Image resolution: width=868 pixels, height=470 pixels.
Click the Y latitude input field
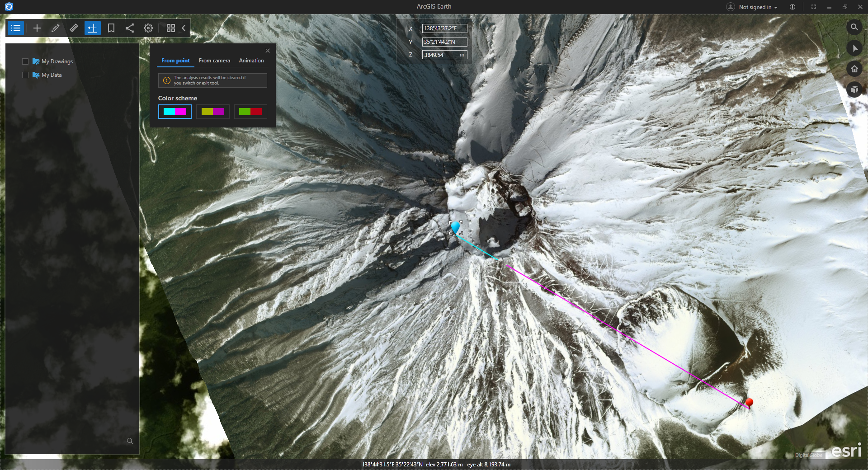click(x=444, y=42)
